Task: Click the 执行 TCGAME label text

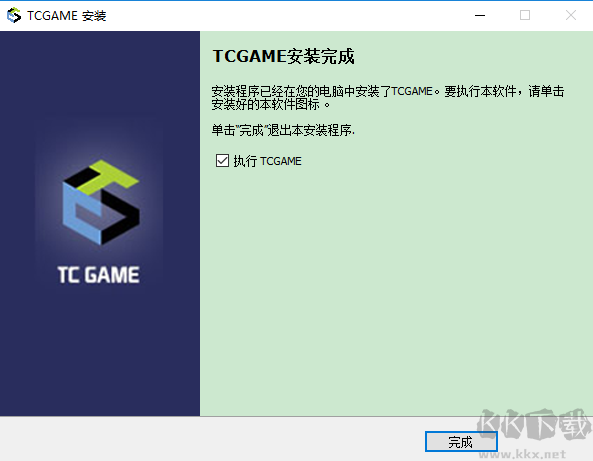Action: (267, 161)
